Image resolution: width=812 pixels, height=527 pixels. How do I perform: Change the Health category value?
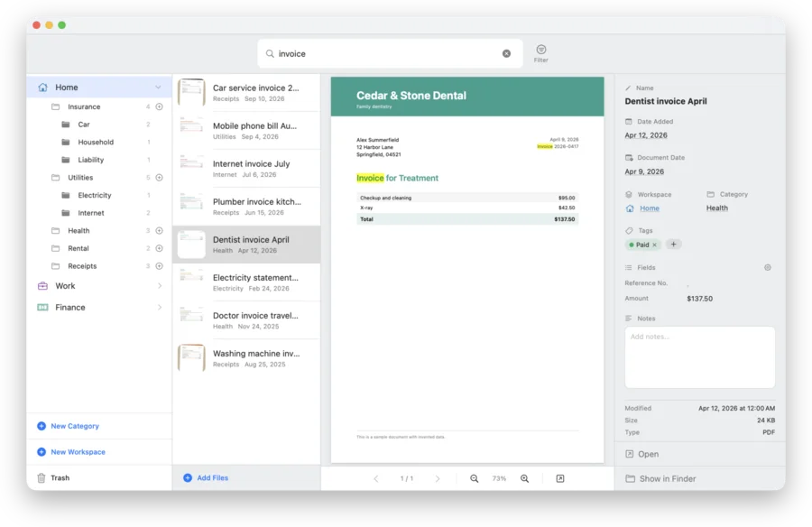(x=716, y=208)
